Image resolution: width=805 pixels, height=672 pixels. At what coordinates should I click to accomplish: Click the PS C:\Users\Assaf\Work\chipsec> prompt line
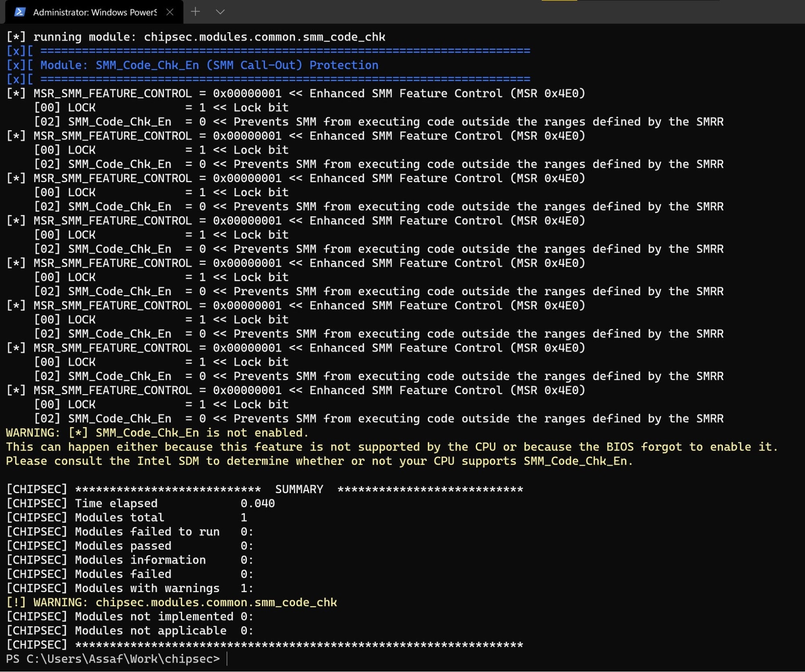113,659
